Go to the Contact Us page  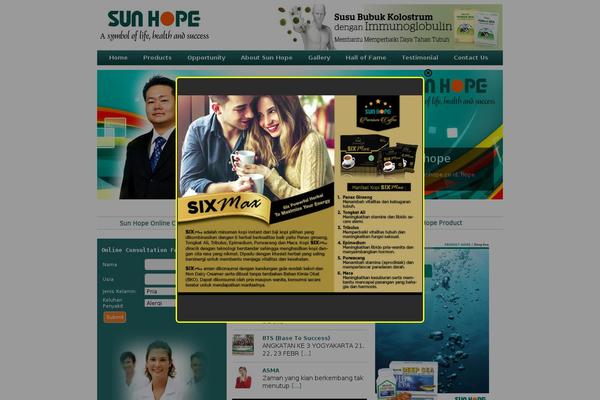pyautogui.click(x=471, y=57)
